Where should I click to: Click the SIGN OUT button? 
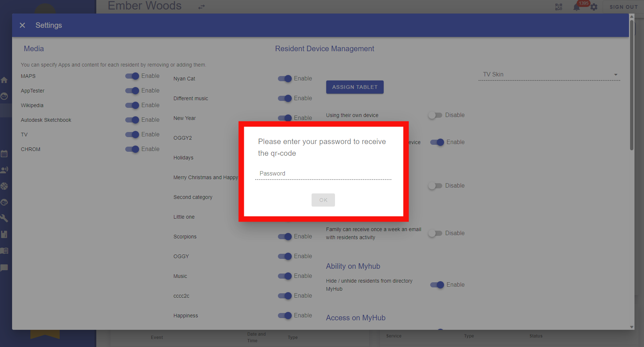click(x=623, y=7)
